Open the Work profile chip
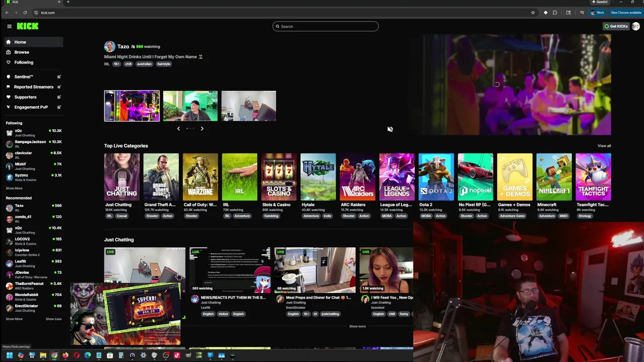Viewport: 644px width, 362px height. point(597,13)
